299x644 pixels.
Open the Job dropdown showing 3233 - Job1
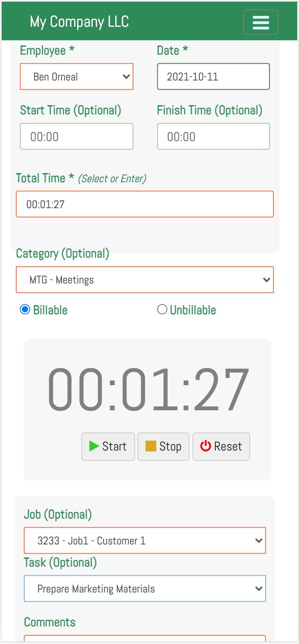[x=145, y=540]
